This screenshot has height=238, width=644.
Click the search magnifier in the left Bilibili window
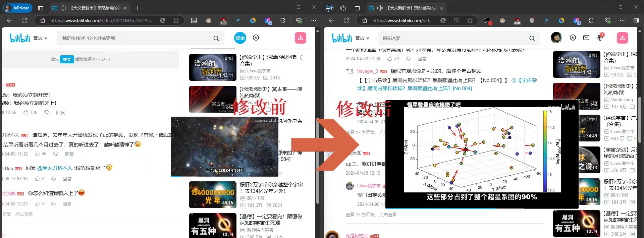[x=216, y=39]
